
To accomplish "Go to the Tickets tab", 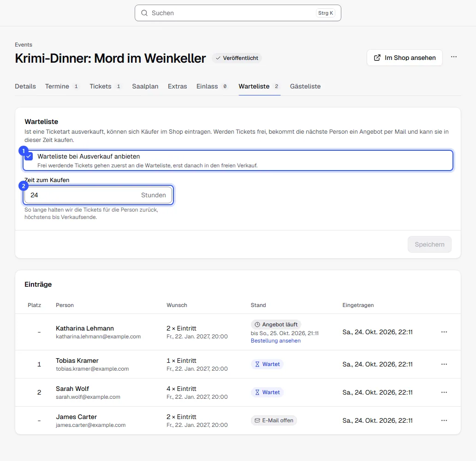I will [x=106, y=87].
